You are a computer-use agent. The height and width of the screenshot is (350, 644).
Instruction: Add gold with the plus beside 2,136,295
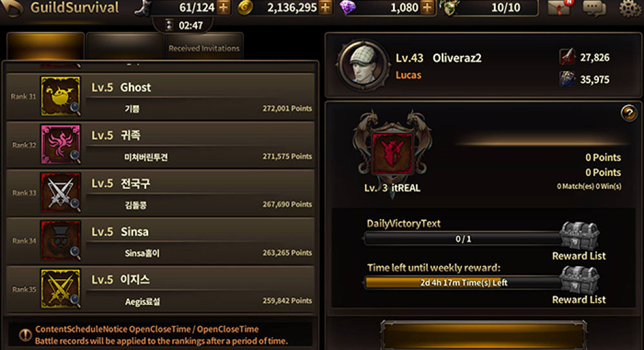pyautogui.click(x=325, y=7)
